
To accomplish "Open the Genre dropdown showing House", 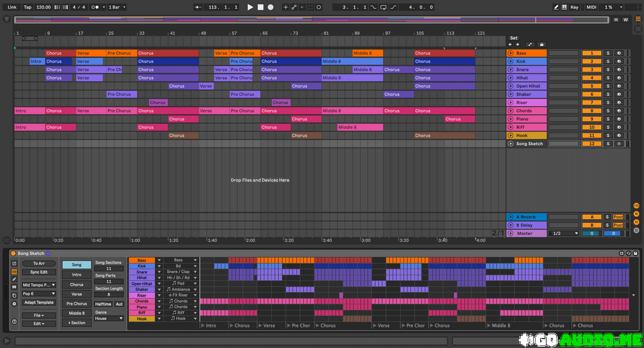I will [109, 318].
